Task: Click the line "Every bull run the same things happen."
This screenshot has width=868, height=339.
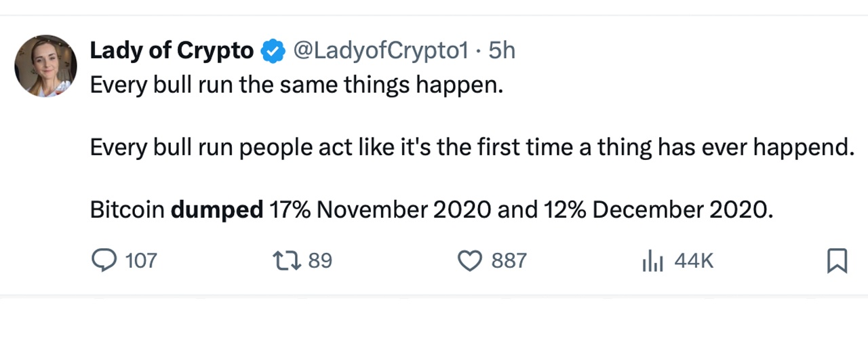Action: pos(297,85)
